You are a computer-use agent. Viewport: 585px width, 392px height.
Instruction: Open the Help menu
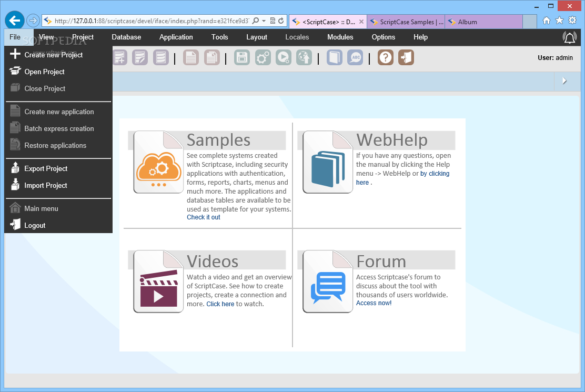(x=420, y=37)
